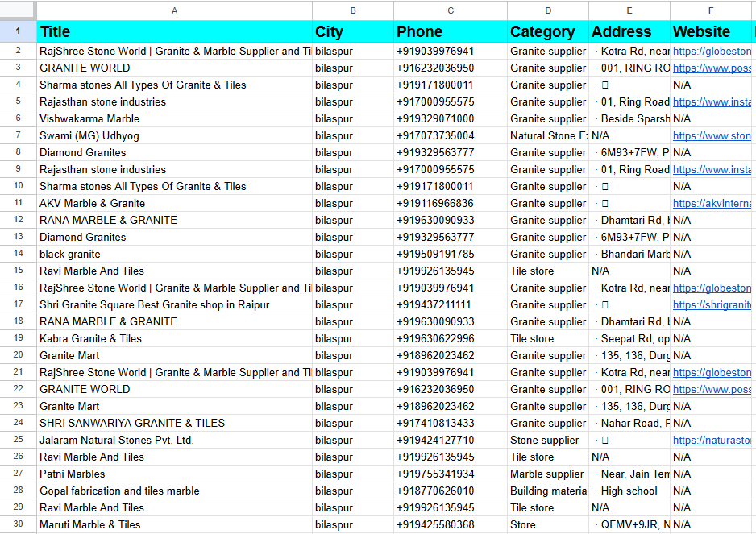Select column A header
The height and width of the screenshot is (534, 756).
coord(175,10)
